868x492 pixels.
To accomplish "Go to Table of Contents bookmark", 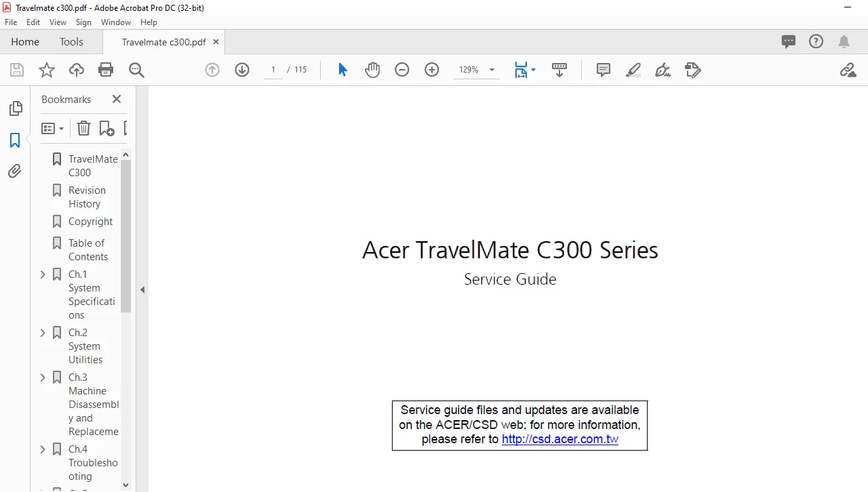I will click(87, 249).
